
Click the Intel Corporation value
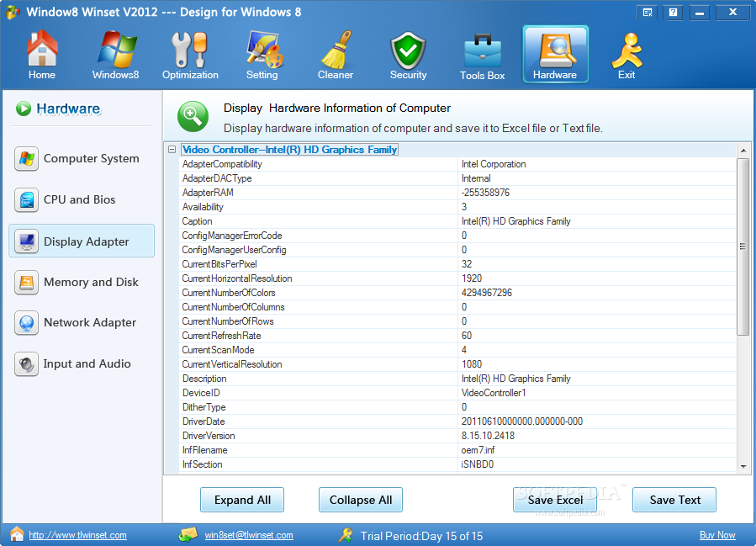click(494, 164)
